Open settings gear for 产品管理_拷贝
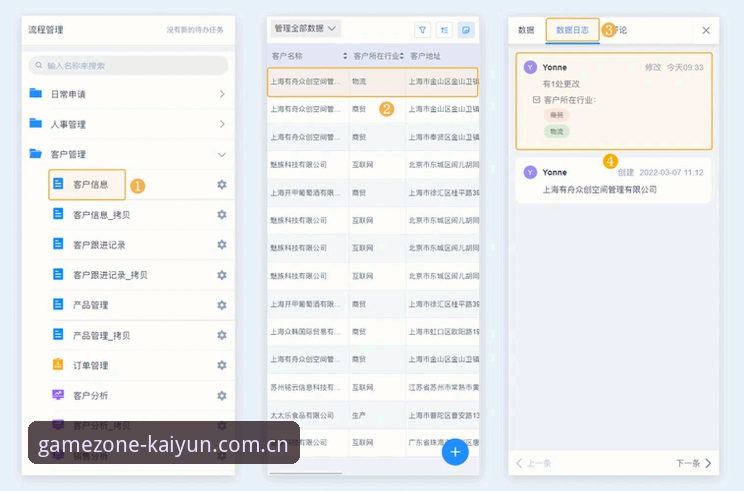744x491 pixels. [x=222, y=335]
